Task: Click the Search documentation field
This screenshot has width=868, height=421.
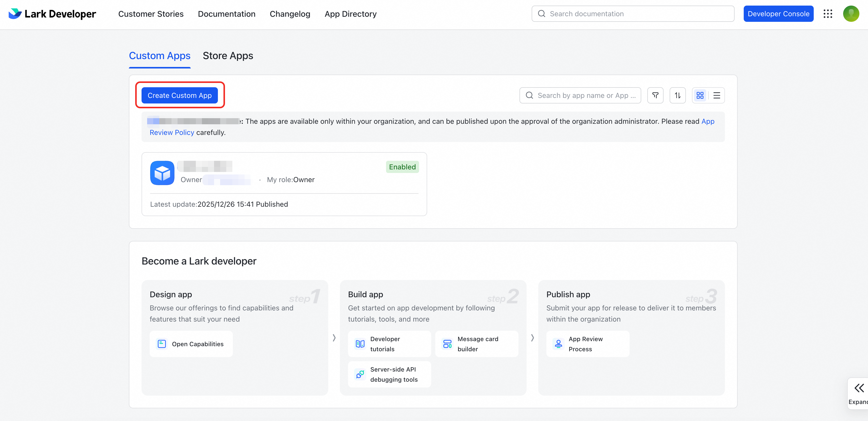Action: pos(633,14)
